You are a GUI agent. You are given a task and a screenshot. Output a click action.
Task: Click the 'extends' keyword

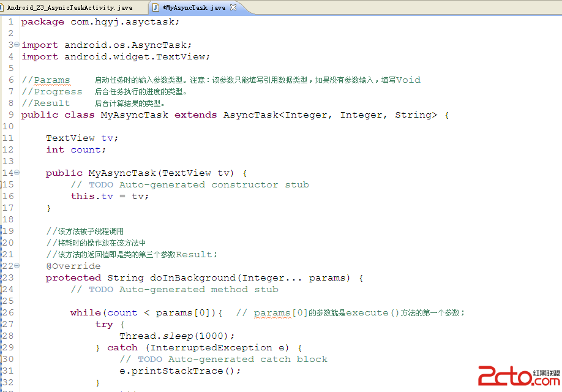point(196,115)
